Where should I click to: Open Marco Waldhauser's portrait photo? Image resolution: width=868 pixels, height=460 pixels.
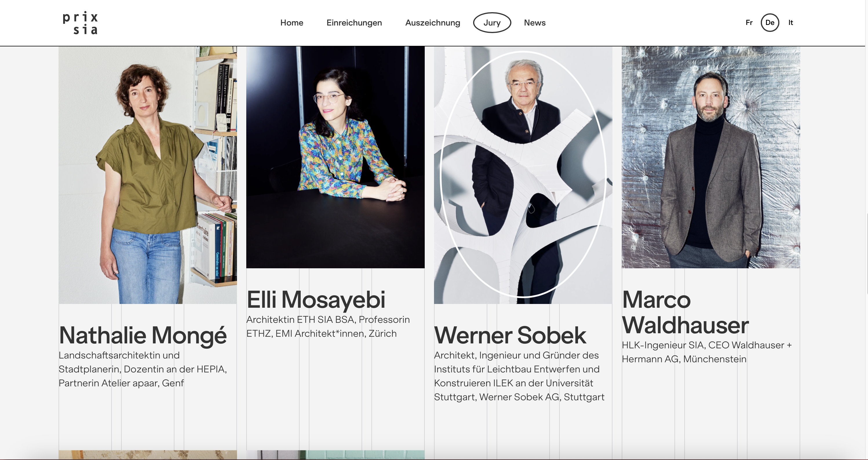tap(710, 157)
